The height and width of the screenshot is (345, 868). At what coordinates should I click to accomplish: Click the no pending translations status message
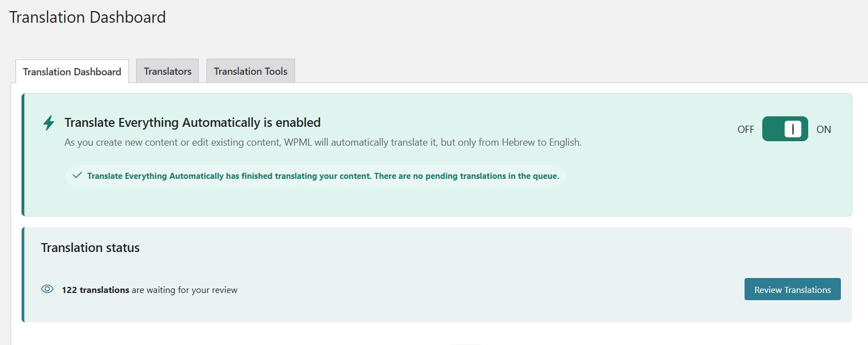[323, 176]
